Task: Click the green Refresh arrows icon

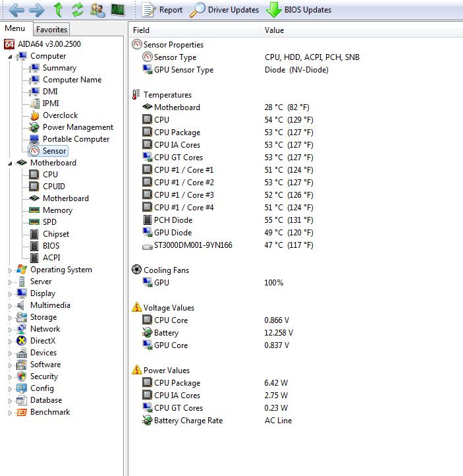Action: 78,10
